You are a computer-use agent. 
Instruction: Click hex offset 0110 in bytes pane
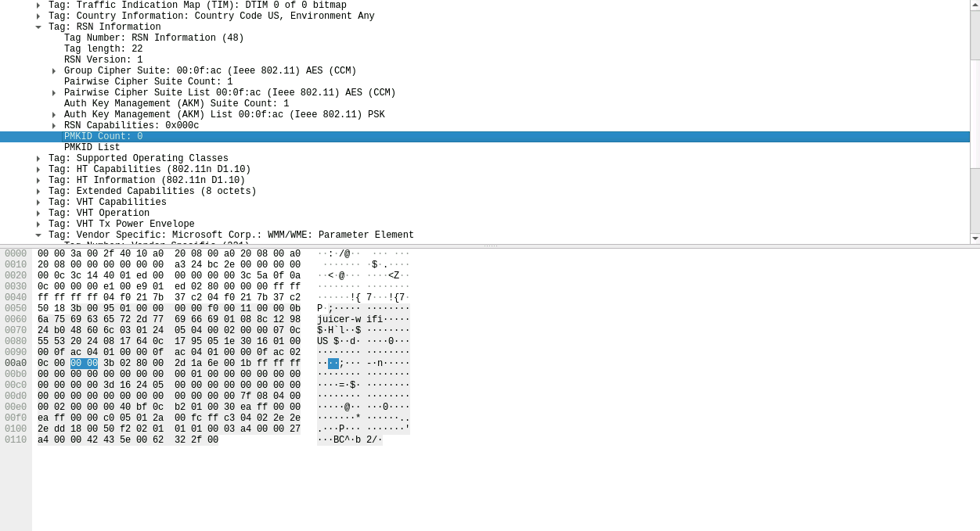coord(16,440)
